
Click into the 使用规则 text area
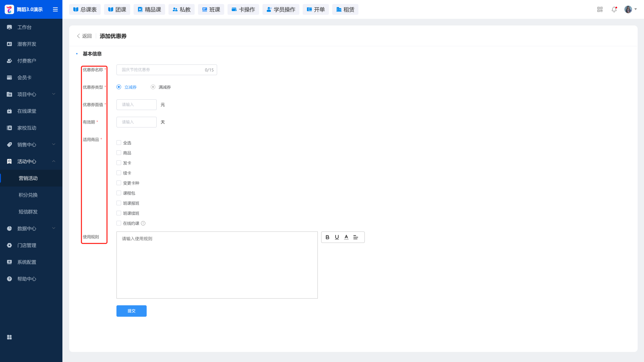(x=217, y=265)
